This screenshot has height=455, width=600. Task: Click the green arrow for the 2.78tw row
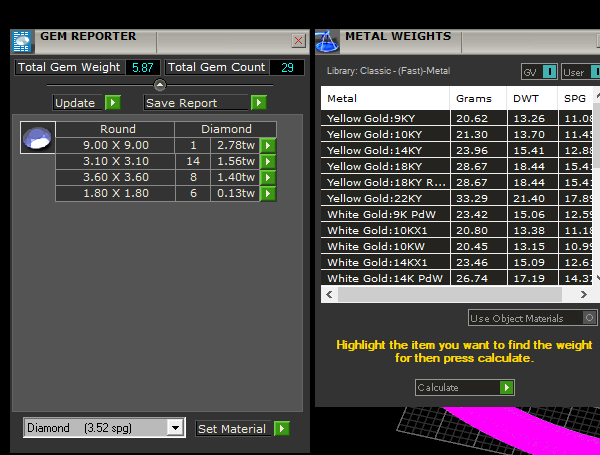point(267,146)
